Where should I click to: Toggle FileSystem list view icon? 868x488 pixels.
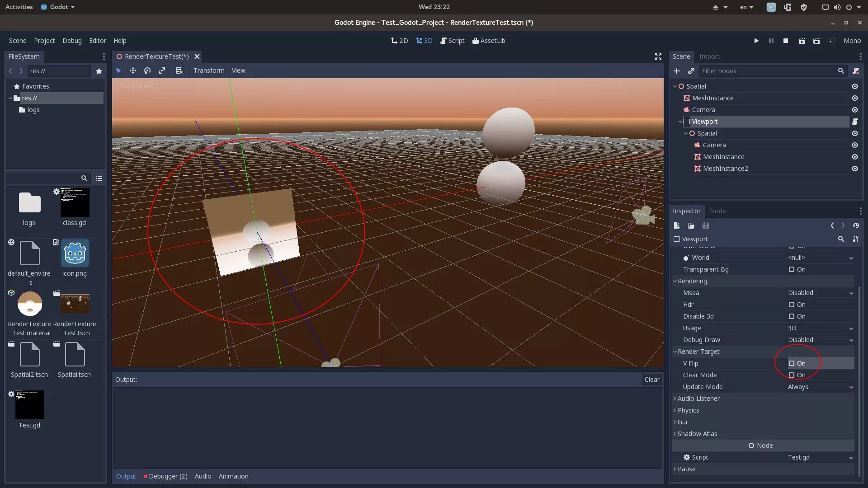[99, 178]
